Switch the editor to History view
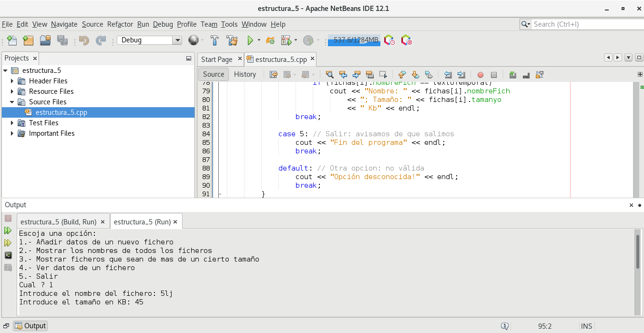 (x=245, y=74)
